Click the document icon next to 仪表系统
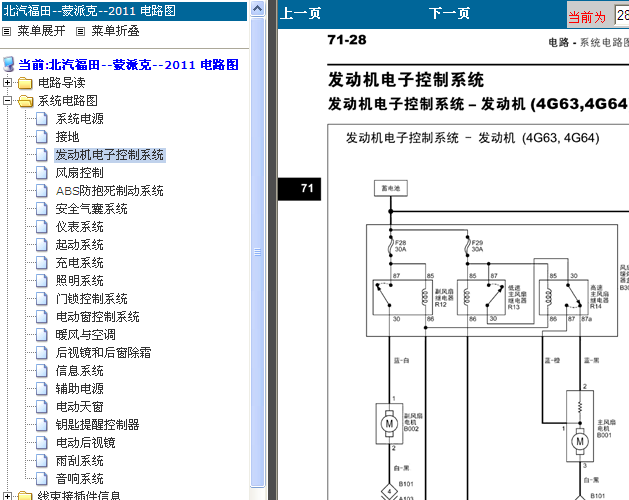This screenshot has width=629, height=500. pyautogui.click(x=41, y=227)
